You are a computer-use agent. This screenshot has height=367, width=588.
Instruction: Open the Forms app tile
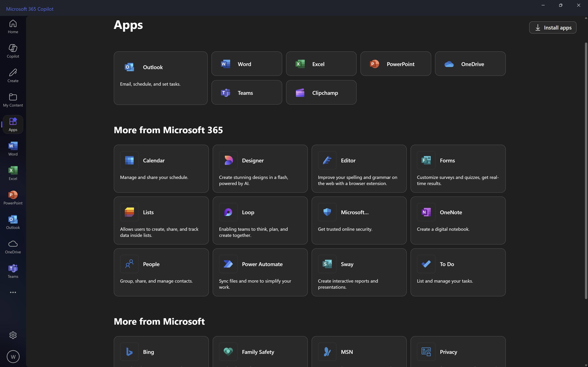click(x=458, y=169)
